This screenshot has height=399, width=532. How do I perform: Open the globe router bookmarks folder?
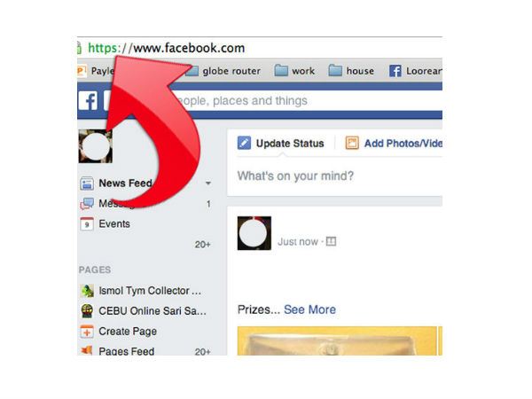coord(224,71)
